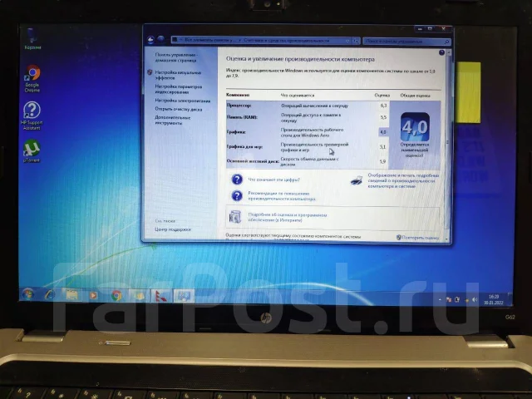Click the 'Основной жесткий диск:' row label
The height and width of the screenshot is (399, 532).
pos(253,161)
